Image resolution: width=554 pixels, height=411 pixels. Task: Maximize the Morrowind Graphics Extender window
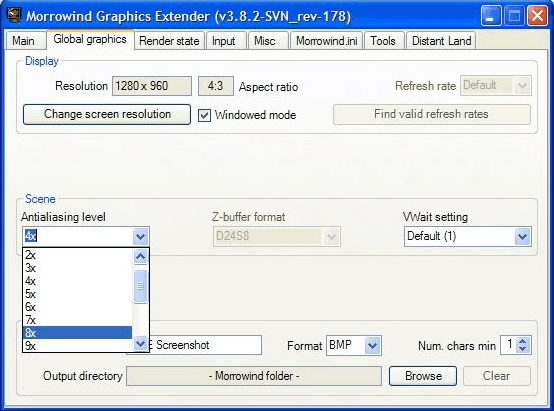point(514,16)
